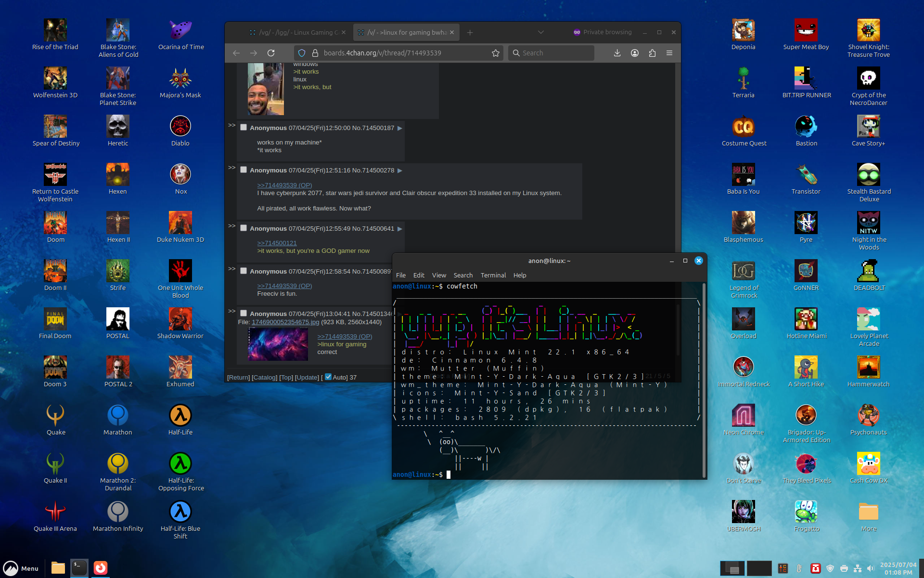Open Firefox account profile icon
Viewport: 924px width, 578px height.
tap(635, 53)
